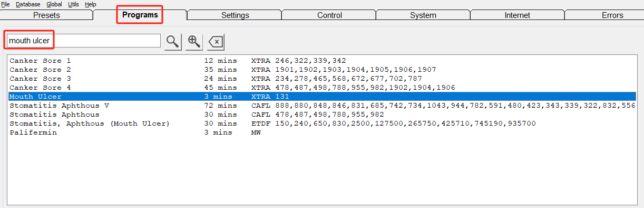Choose the 30 mins CAFL Stomatitis Aphthous row
644x208 pixels.
pyautogui.click(x=322, y=115)
